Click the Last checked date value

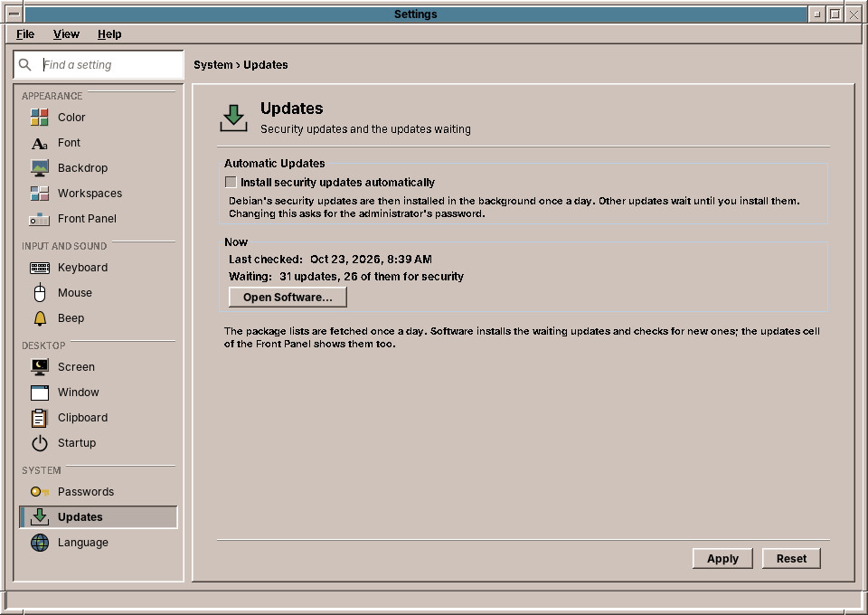[371, 259]
